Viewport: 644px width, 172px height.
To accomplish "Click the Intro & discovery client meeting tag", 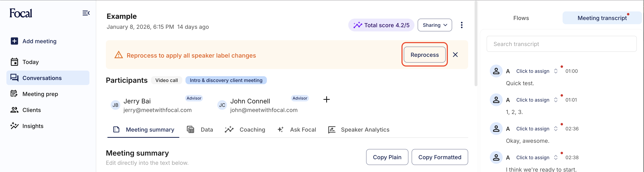I will click(x=226, y=81).
